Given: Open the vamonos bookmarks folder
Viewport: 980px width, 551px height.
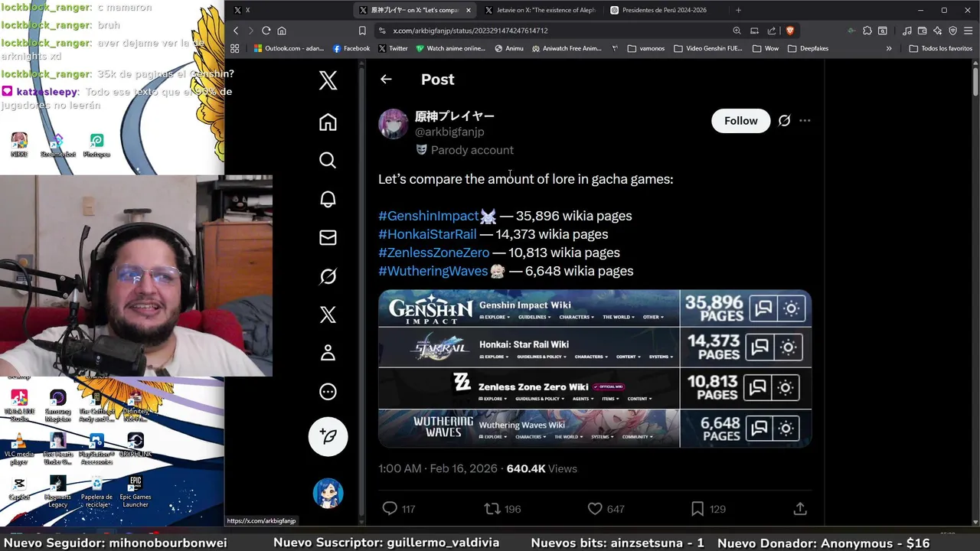Looking at the screenshot, I should pyautogui.click(x=646, y=48).
